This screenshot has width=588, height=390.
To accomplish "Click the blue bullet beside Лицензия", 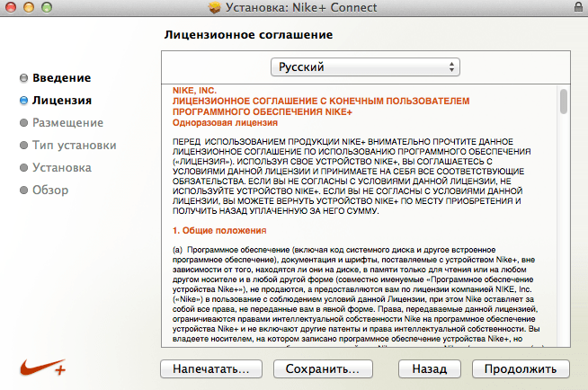I will 23,101.
